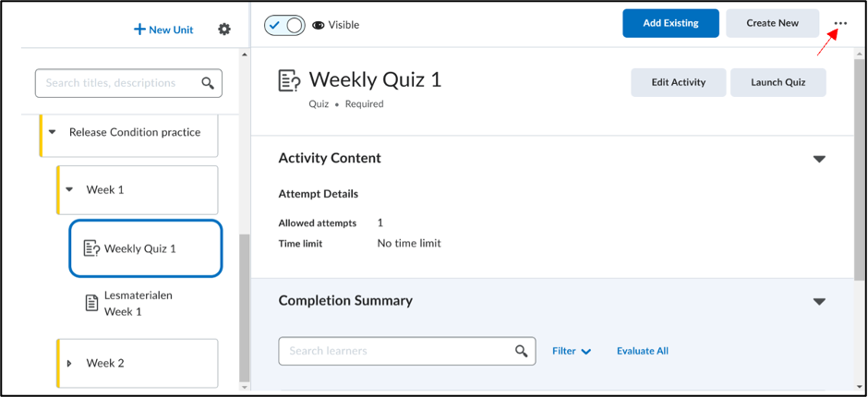Collapse the Release Condition practice unit

pos(52,132)
